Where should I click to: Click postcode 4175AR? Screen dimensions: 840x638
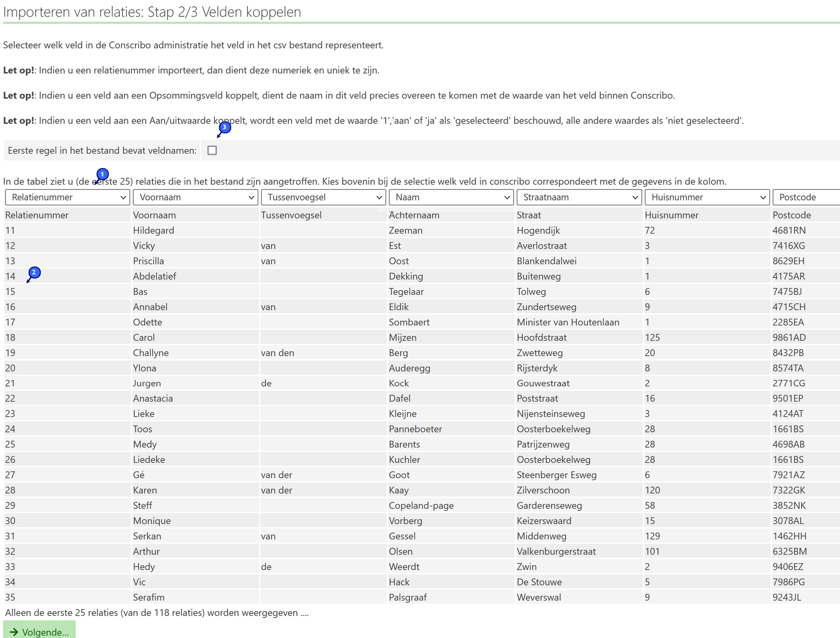789,276
